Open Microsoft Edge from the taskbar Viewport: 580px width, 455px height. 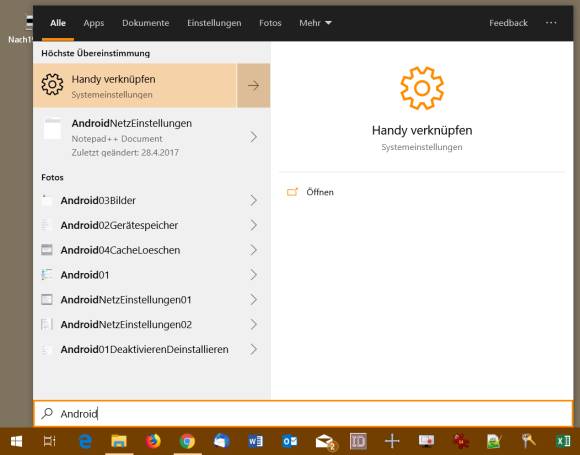coord(85,441)
